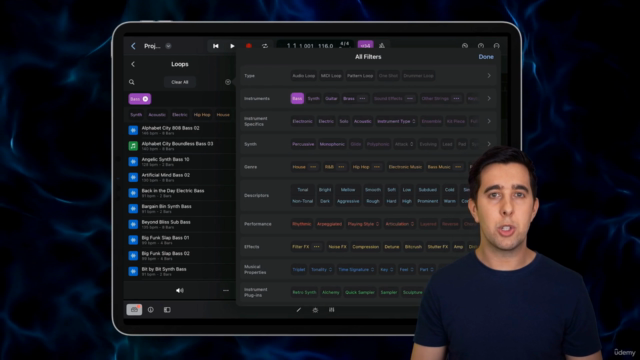Open the Brass sub-options ellipsis
The height and width of the screenshot is (360, 640).
[x=362, y=98]
